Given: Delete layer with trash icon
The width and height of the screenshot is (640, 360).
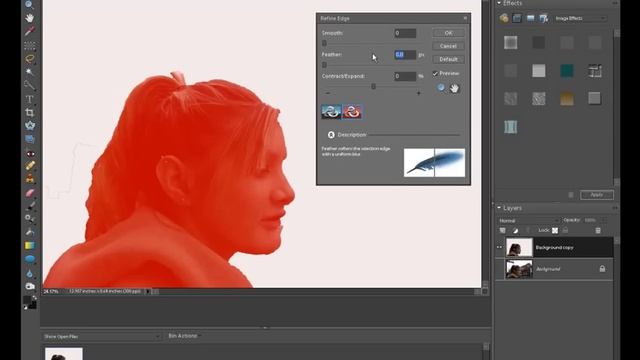Looking at the screenshot, I should click(x=598, y=231).
